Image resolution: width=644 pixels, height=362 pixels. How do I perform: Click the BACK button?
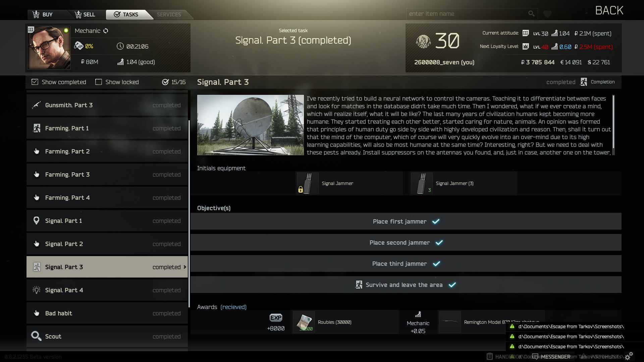click(x=609, y=10)
